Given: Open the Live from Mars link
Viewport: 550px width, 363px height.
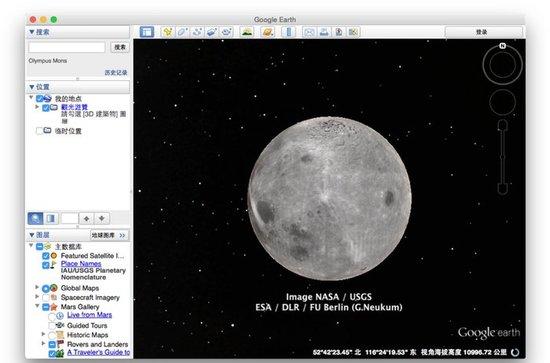Looking at the screenshot, I should pos(89,315).
